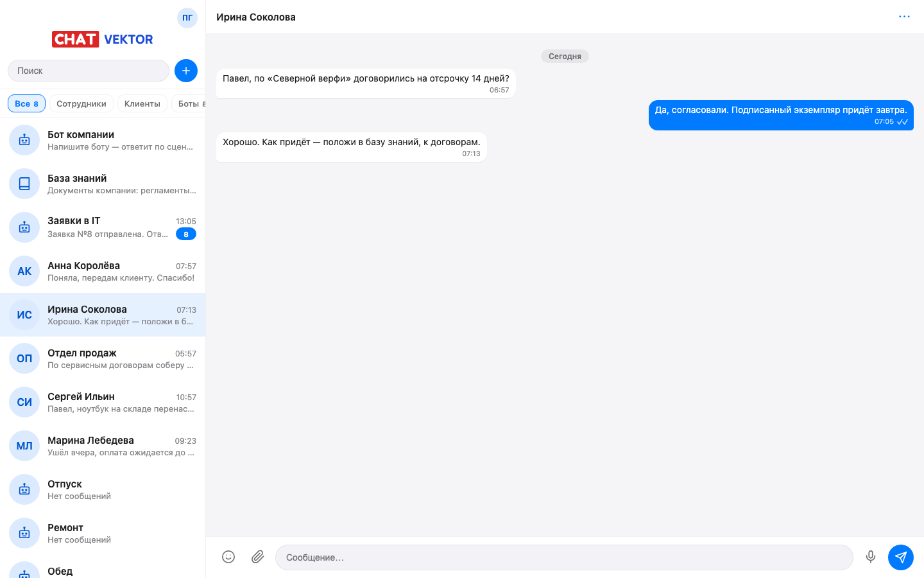Click the Сообщение message input field

564,557
